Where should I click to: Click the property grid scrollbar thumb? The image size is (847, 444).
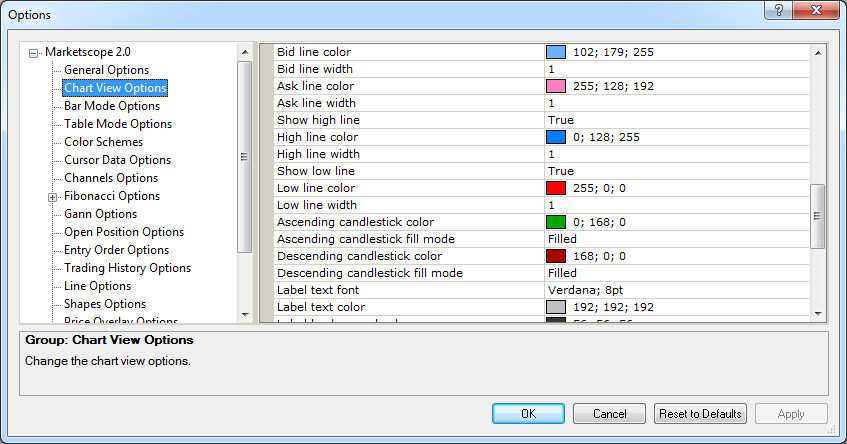[x=818, y=216]
